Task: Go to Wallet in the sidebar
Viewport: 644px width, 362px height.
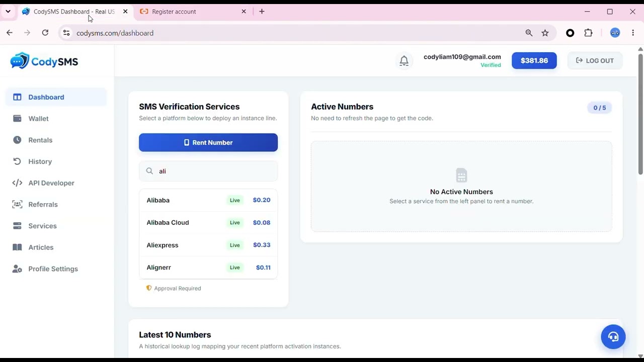Action: pos(56,119)
